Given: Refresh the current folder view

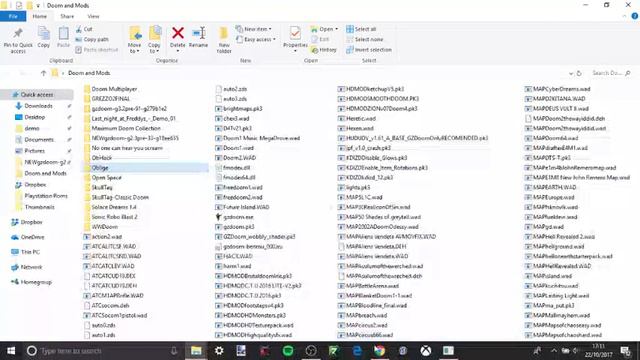Looking at the screenshot, I should 579,73.
